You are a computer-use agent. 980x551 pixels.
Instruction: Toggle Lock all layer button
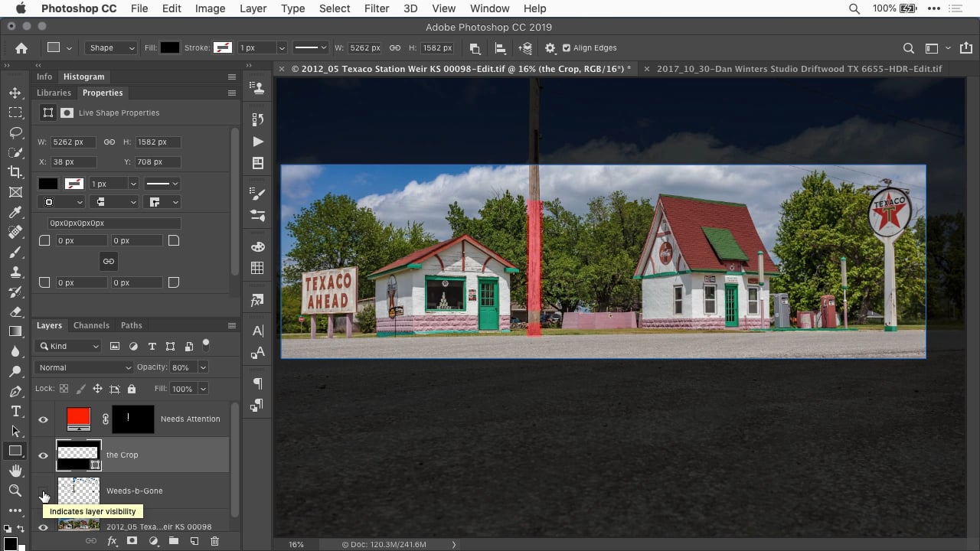tap(131, 389)
